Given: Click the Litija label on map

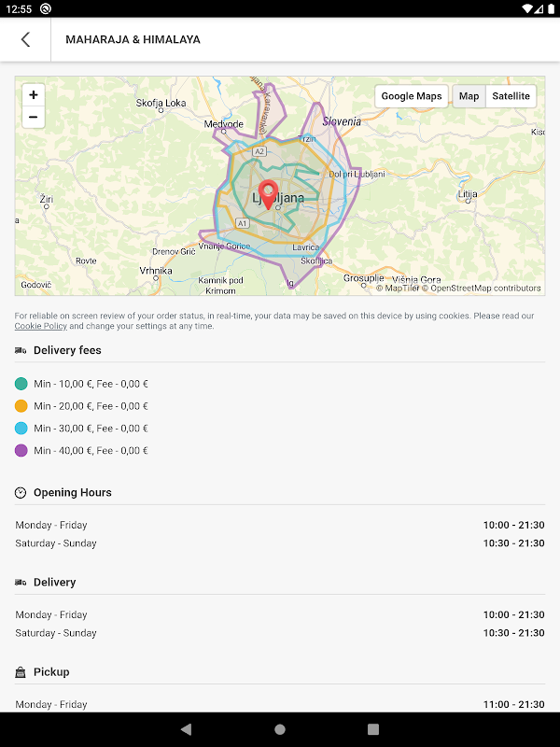Looking at the screenshot, I should (468, 194).
